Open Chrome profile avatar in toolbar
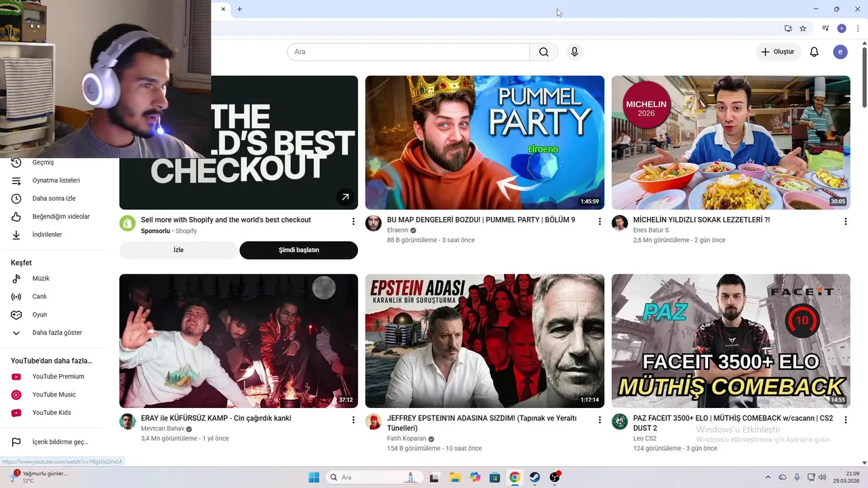The image size is (868, 488). click(842, 28)
